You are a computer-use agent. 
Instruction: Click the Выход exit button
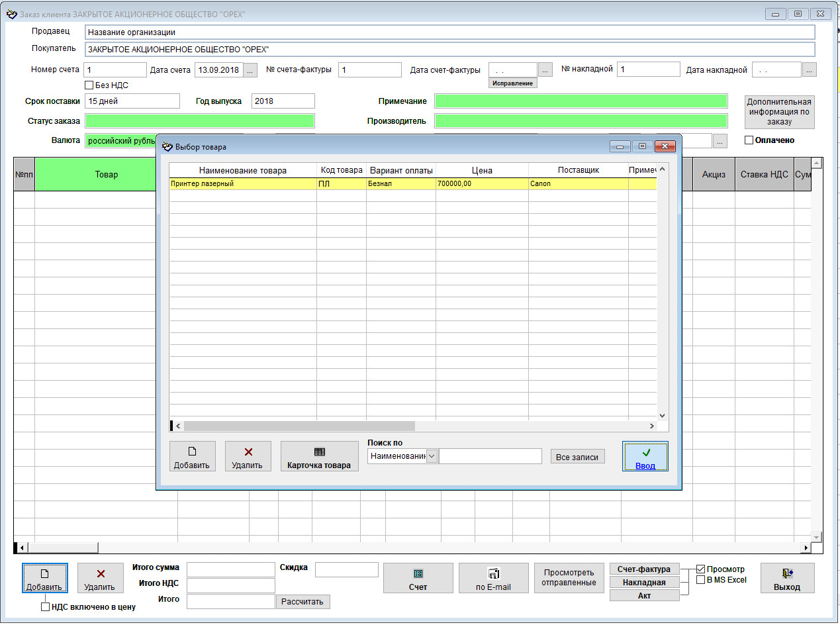tap(786, 579)
